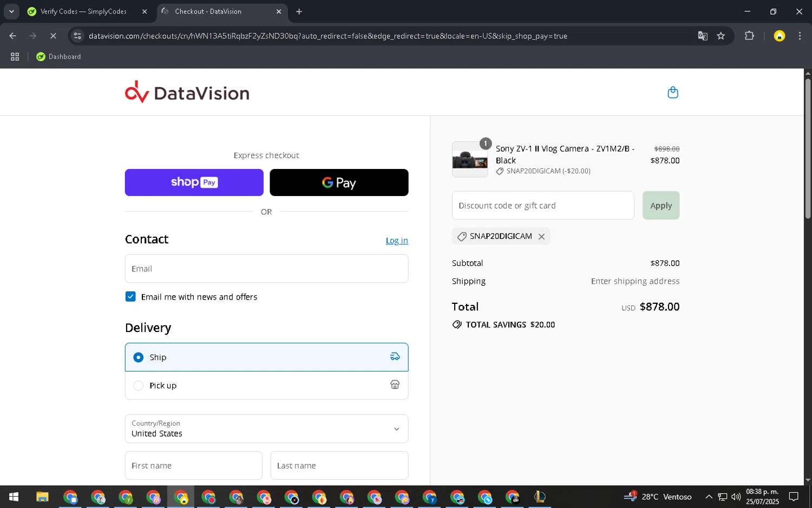Screen dimensions: 812x508
Task: Click the Last name field
Action: (x=339, y=466)
